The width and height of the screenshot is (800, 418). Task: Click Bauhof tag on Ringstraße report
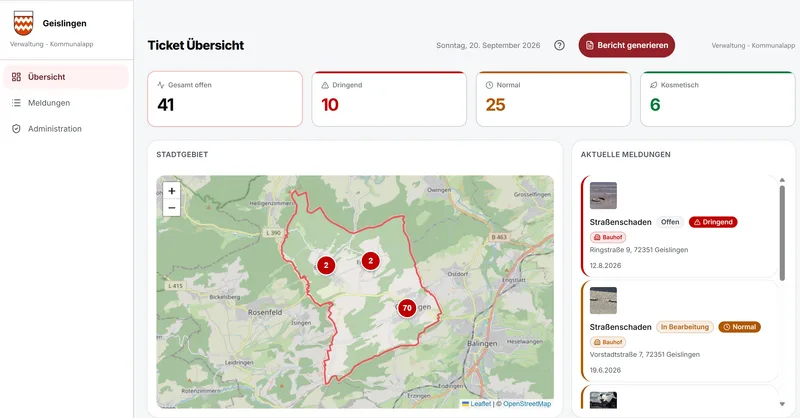(x=608, y=237)
